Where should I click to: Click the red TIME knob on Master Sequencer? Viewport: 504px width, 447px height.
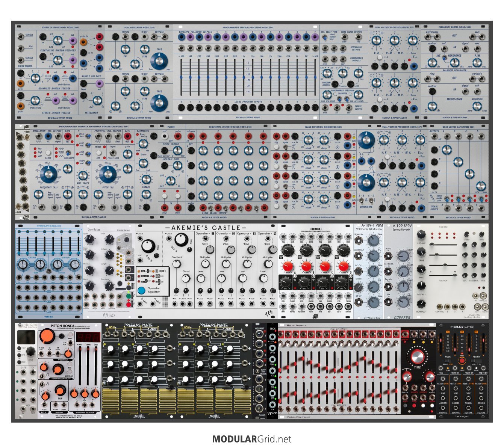point(417,357)
